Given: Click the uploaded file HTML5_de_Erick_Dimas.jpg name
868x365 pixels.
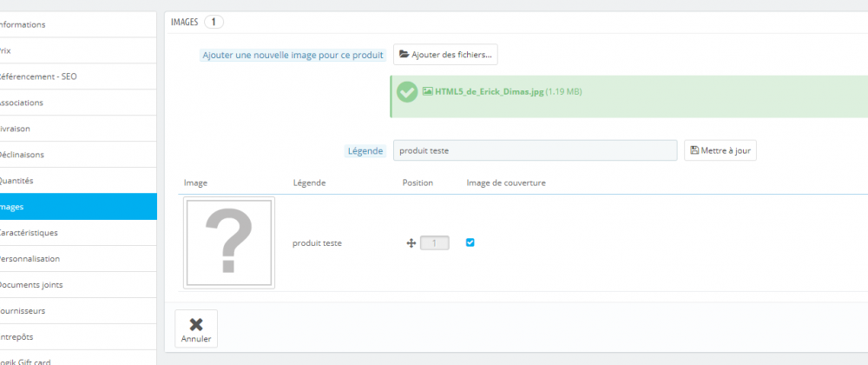Looking at the screenshot, I should tap(490, 91).
